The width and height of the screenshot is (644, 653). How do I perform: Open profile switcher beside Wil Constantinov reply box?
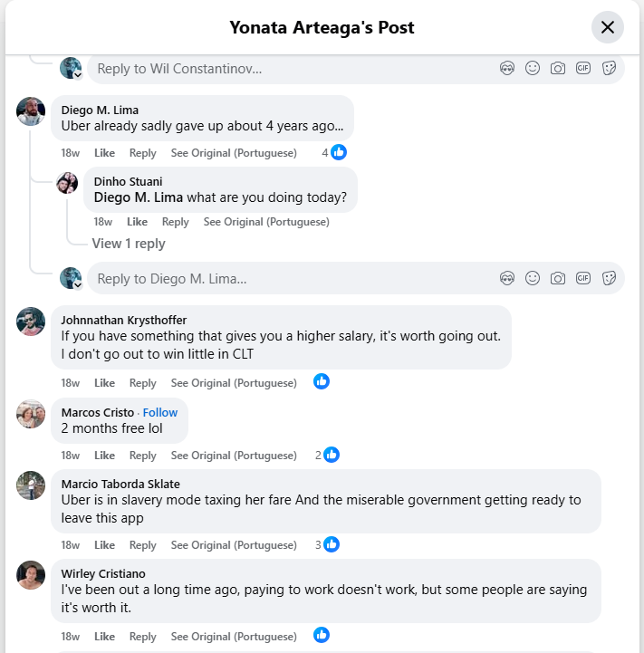(78, 74)
